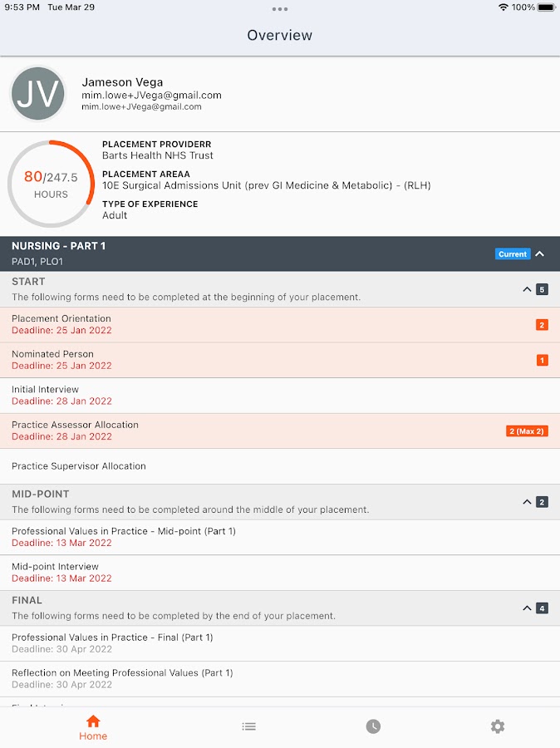
Task: Tap the three-dot multitasking indicator at top
Action: coord(280,9)
